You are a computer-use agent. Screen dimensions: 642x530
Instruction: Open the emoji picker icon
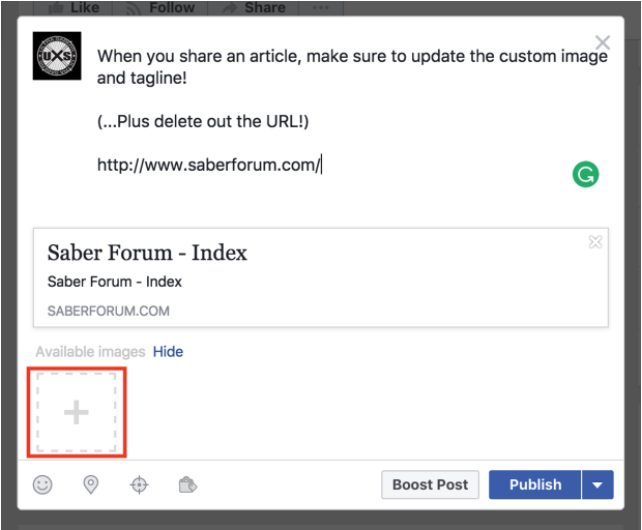(x=42, y=485)
